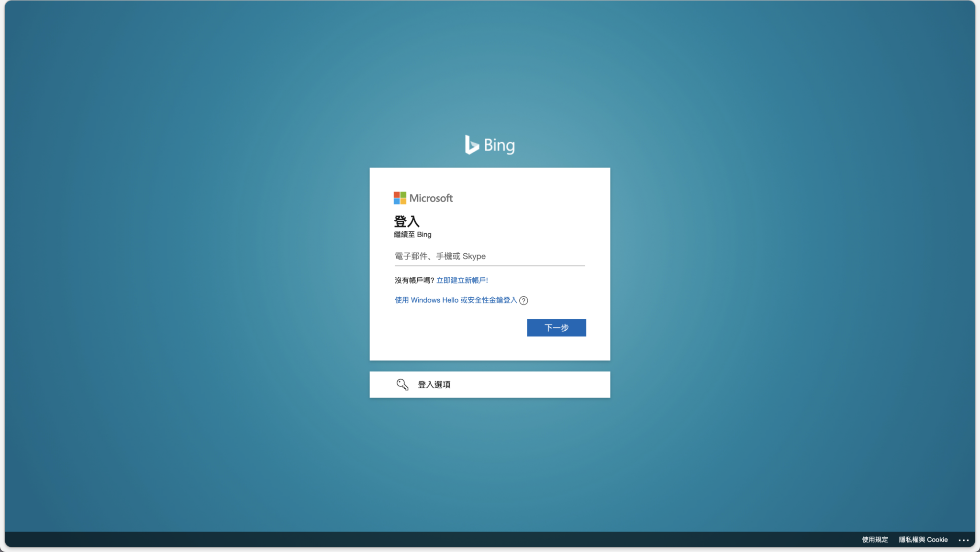
Task: Open 隱私權與 Cookie privacy link
Action: [x=924, y=540]
